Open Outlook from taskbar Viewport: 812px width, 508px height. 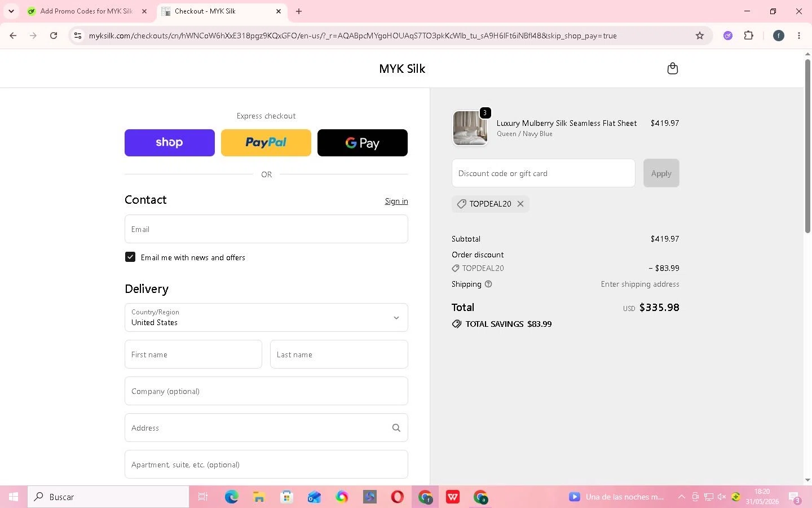point(314,497)
